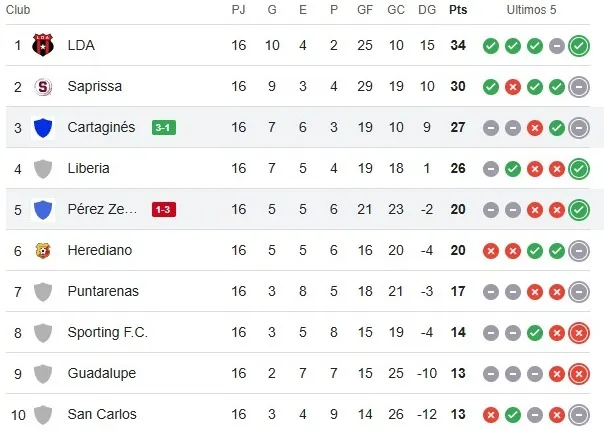Click the Herediano club crest icon
The width and height of the screenshot is (604, 438).
coord(43,250)
